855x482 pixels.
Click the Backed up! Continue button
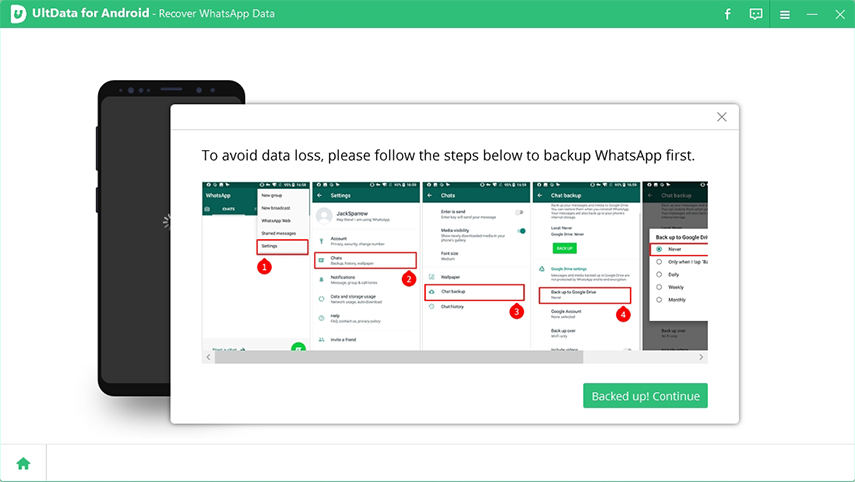[645, 396]
